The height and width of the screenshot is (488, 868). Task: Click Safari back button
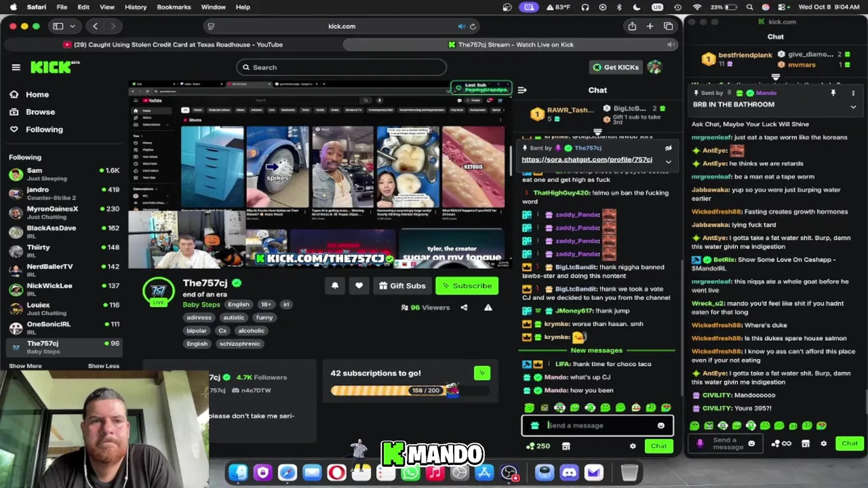pyautogui.click(x=95, y=26)
